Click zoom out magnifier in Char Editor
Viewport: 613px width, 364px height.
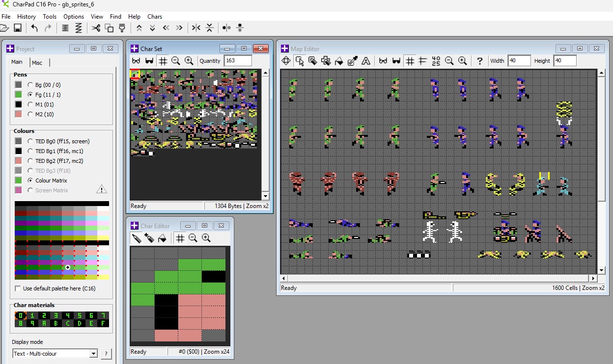(193, 238)
